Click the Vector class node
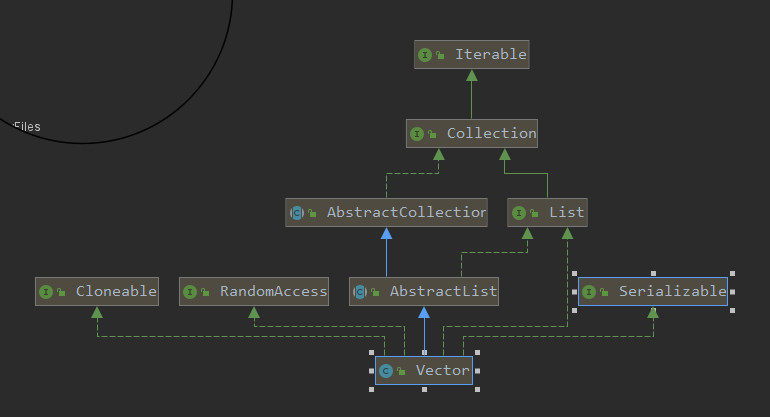Screen dimensions: 770x417 coord(424,371)
